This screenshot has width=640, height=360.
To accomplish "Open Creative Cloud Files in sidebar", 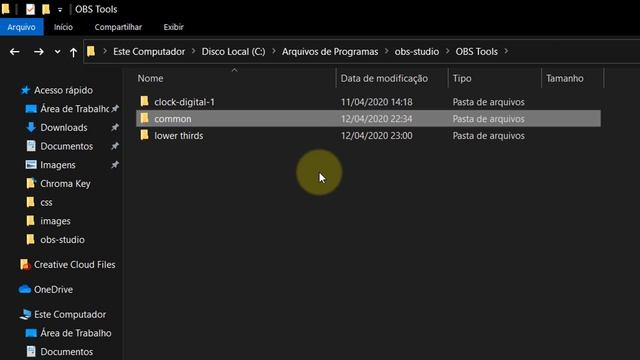I will click(75, 264).
